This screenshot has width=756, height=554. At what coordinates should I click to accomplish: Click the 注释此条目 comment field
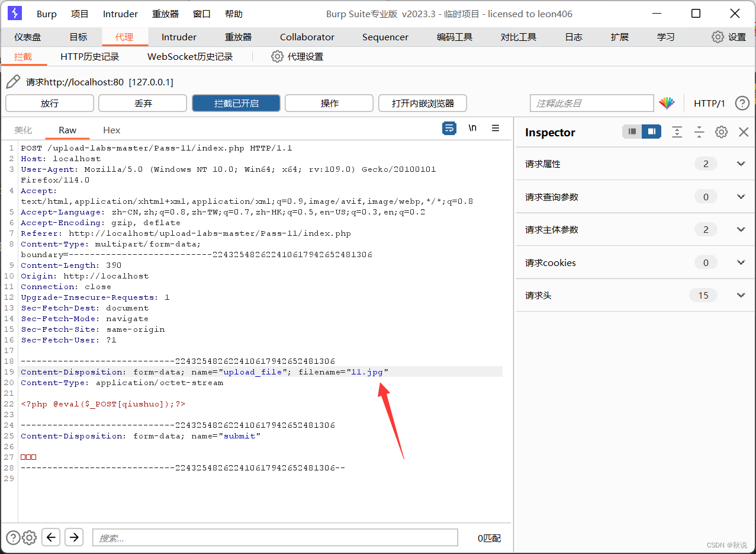(592, 103)
